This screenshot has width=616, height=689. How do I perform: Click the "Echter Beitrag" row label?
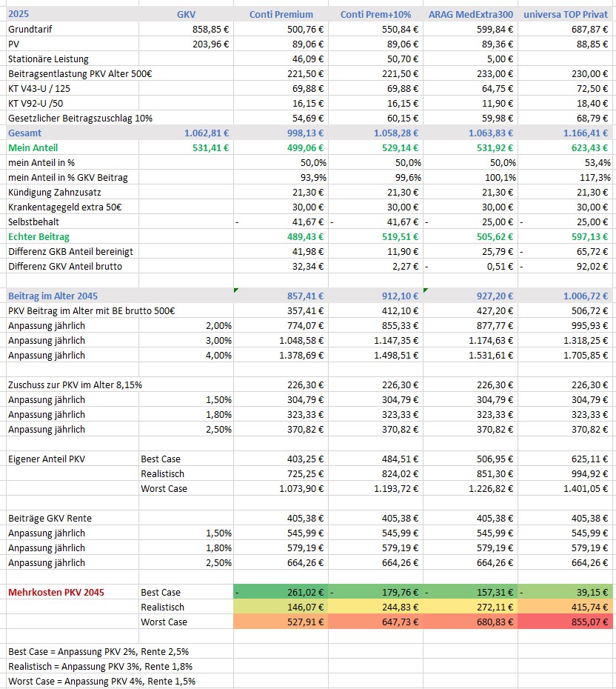point(38,236)
